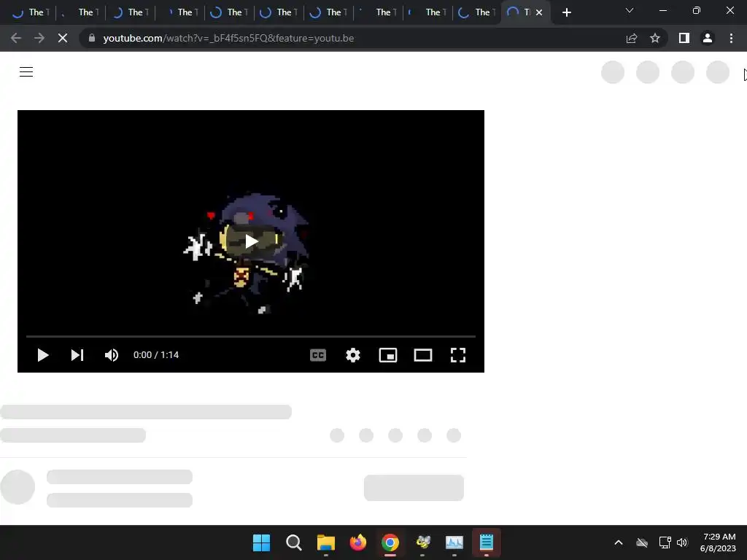This screenshot has height=560, width=747.
Task: Open File Explorer from the taskbar
Action: (x=326, y=542)
